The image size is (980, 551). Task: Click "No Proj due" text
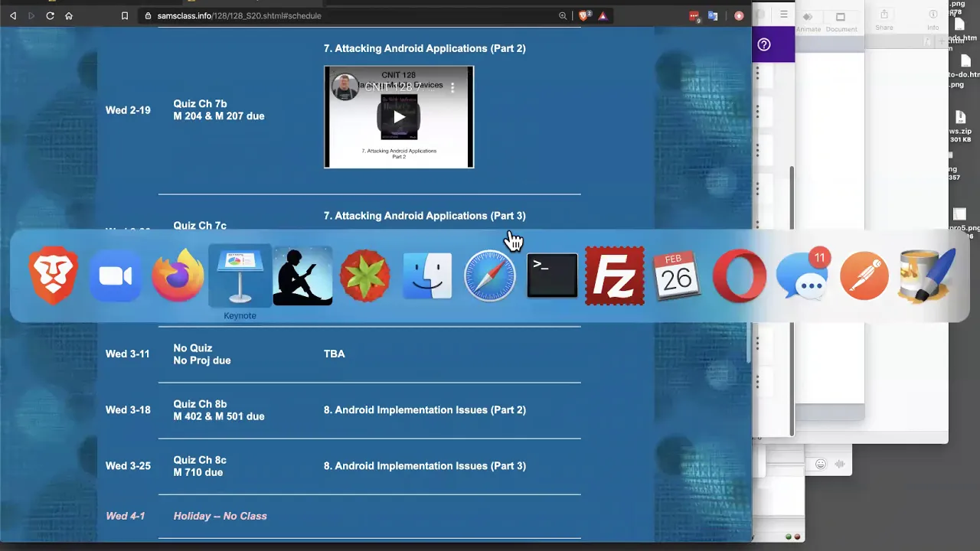[202, 360]
